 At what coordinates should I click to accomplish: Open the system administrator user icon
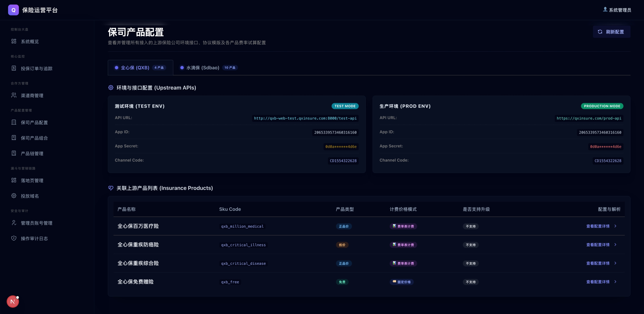(x=605, y=10)
